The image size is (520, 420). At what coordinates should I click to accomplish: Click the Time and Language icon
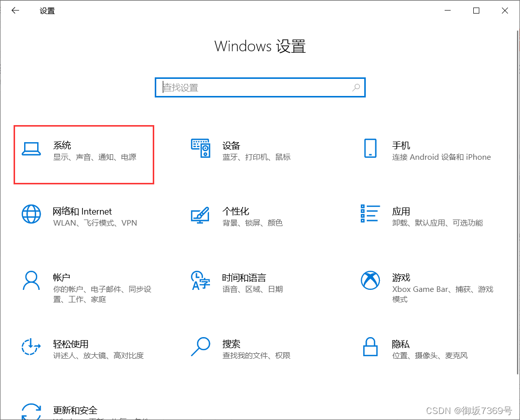pos(200,280)
